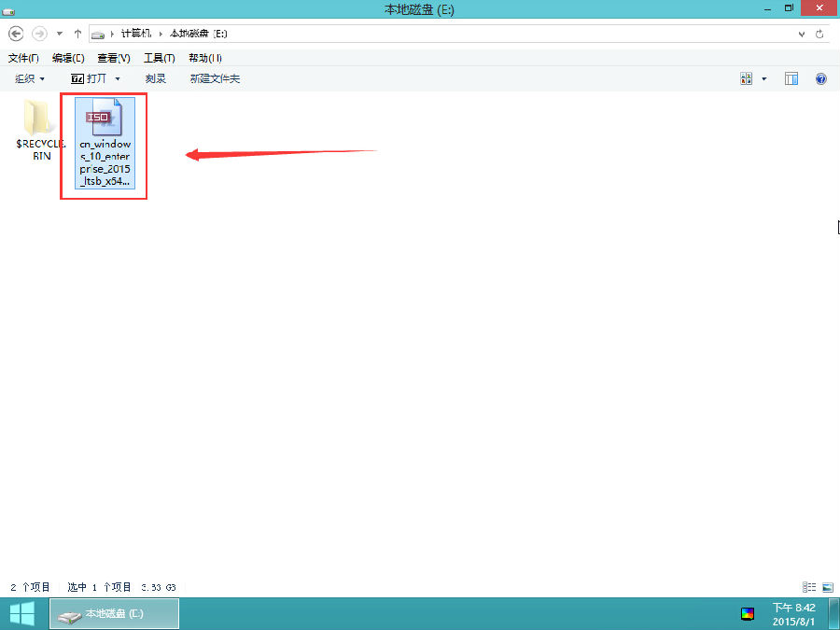840x630 pixels.
Task: Click the forward navigation arrow
Action: point(38,33)
